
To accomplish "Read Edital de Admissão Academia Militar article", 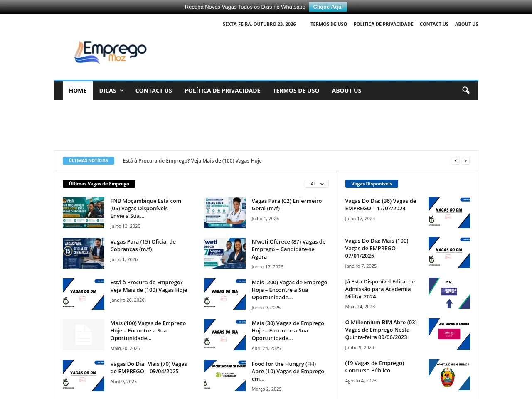I will tap(380, 289).
